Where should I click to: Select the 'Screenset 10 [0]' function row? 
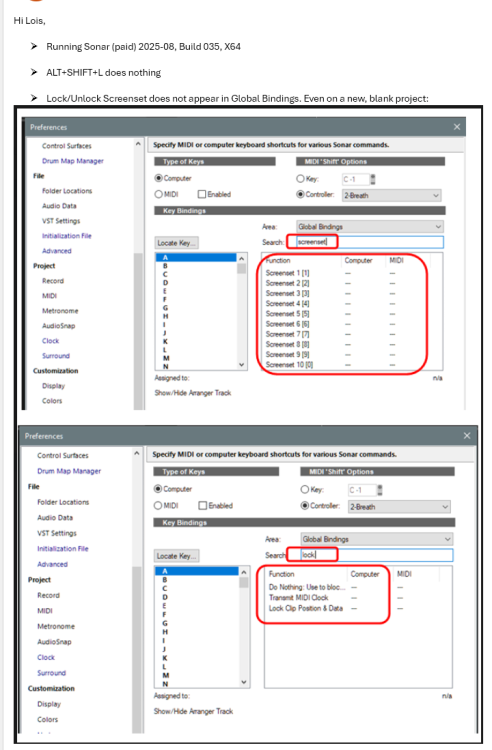[x=351, y=364]
